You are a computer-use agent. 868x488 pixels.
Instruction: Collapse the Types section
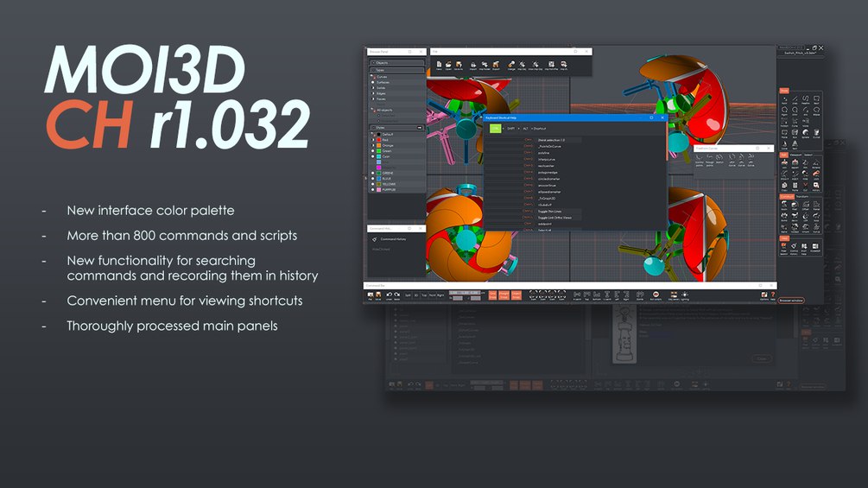396,70
